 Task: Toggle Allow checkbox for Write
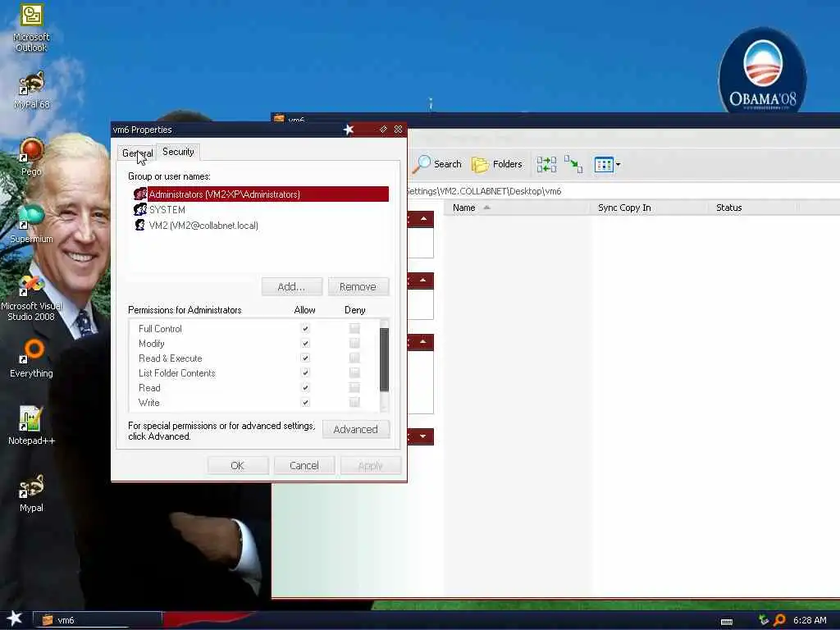(305, 402)
